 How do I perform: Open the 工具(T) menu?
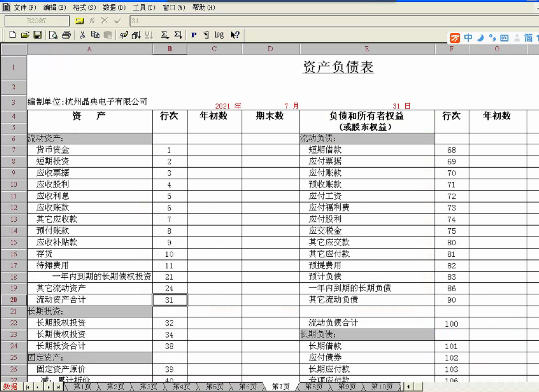pos(144,8)
